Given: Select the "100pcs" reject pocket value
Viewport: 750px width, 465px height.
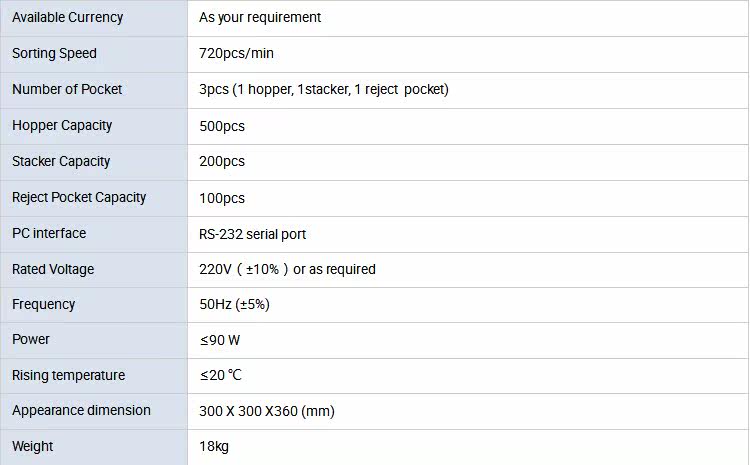Looking at the screenshot, I should (x=221, y=198).
